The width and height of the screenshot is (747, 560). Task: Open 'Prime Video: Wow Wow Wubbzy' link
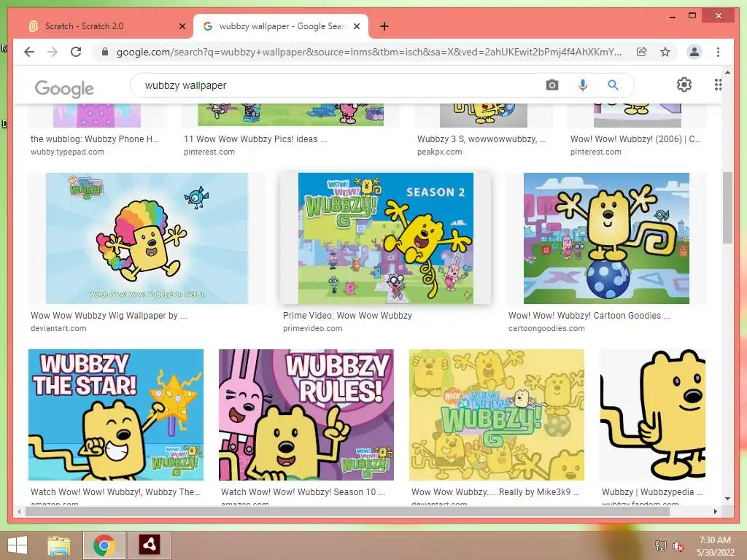point(347,315)
